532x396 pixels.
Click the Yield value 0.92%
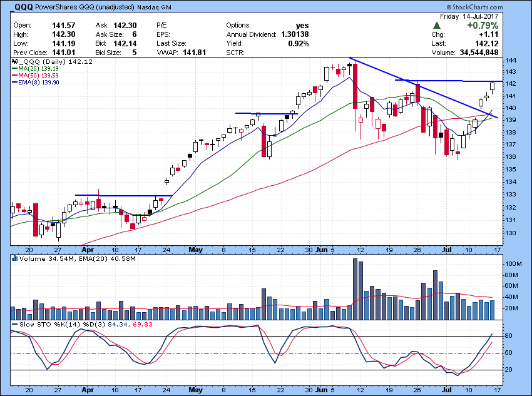(298, 43)
